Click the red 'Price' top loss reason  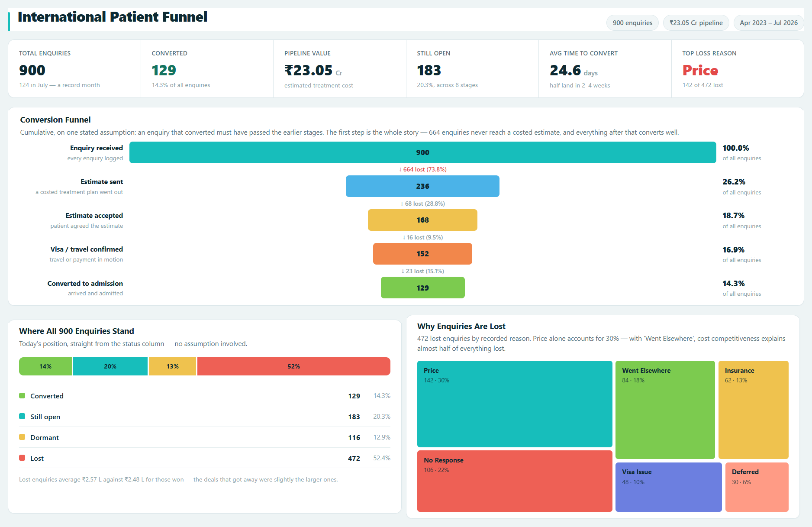click(x=700, y=70)
